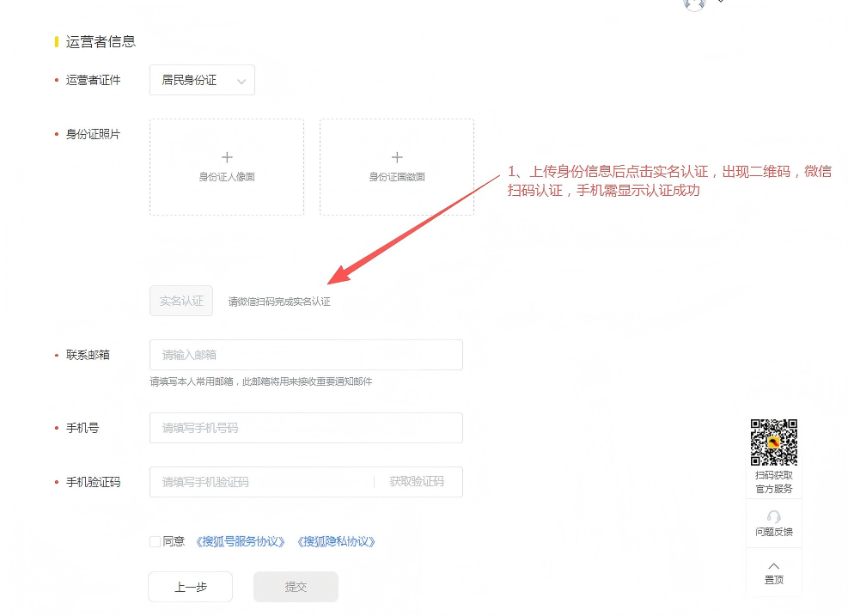This screenshot has height=616, width=848.
Task: Tick the 同意 agreement checkbox
Action: click(155, 541)
